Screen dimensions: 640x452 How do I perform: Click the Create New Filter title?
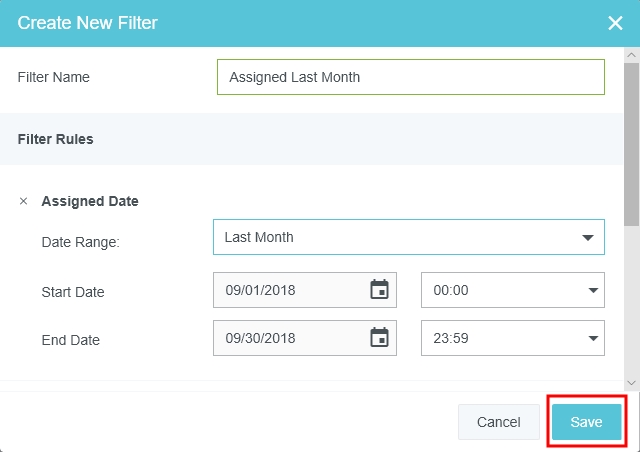(88, 23)
